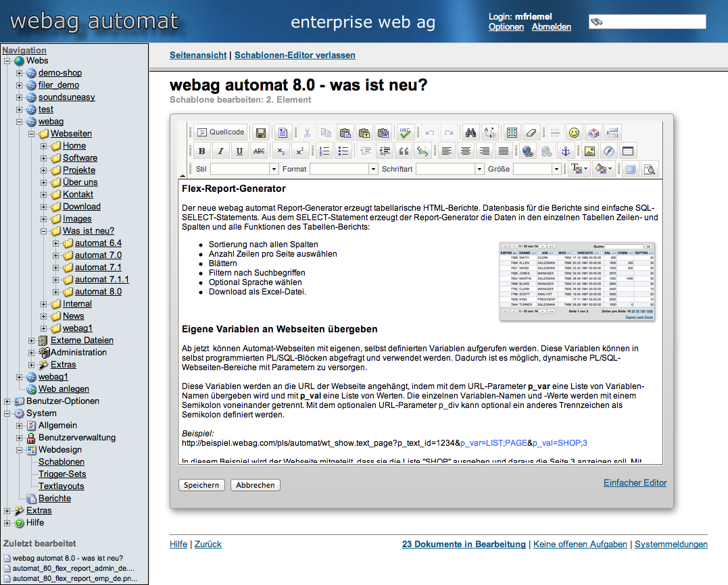Toggle bold formatting

pos(201,151)
